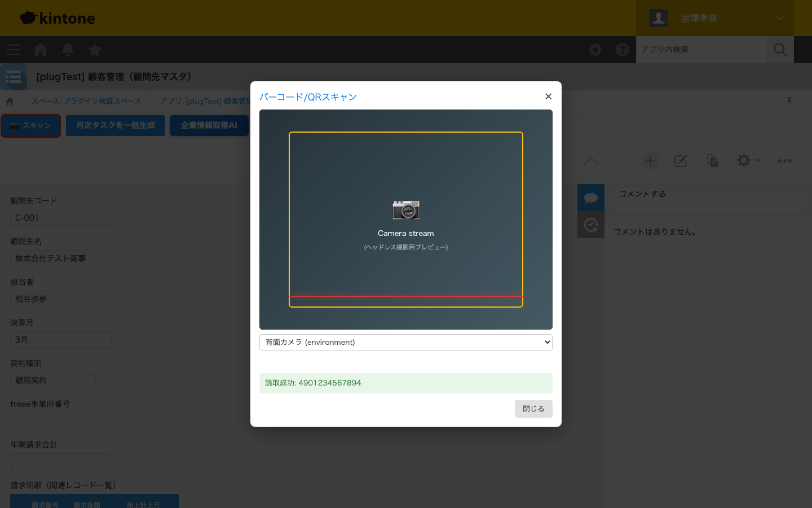Screen dimensions: 812x508
Task: Click the home icon in navigation bar
Action: pyautogui.click(x=41, y=50)
